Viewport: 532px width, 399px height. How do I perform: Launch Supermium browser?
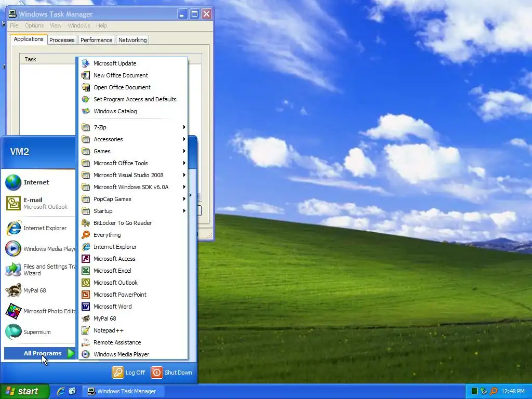click(x=38, y=332)
